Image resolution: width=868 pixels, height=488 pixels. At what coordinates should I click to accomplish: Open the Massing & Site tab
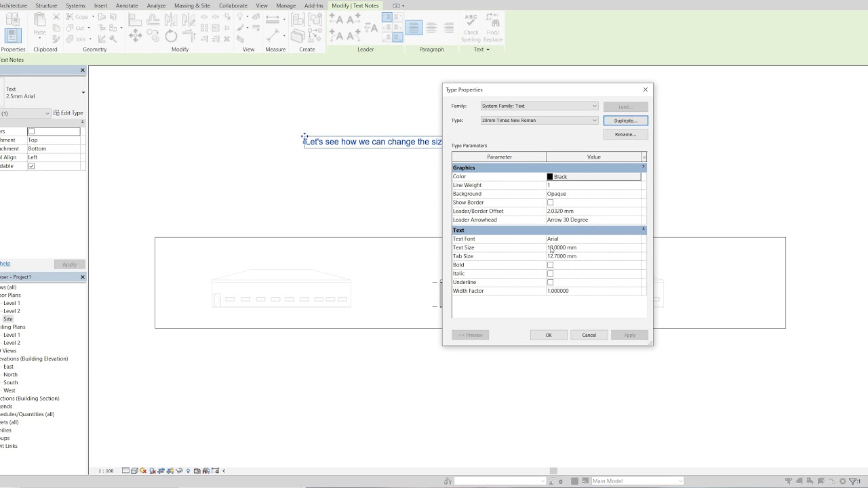[192, 5]
